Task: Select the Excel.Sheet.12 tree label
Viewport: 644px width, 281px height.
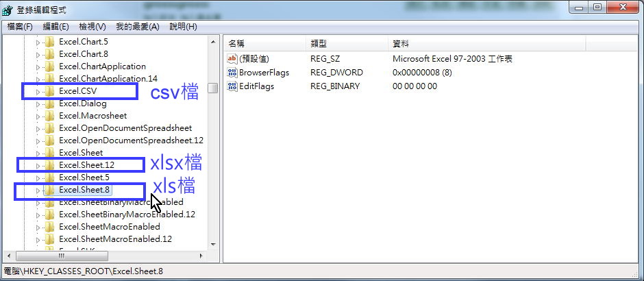Action: click(x=86, y=165)
